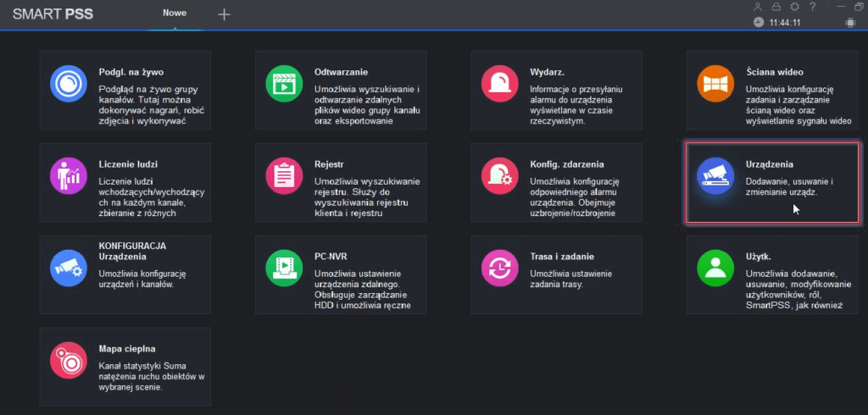
Task: Open KONFIGURACJA Urządzenia camera settings icon
Action: pos(67,268)
